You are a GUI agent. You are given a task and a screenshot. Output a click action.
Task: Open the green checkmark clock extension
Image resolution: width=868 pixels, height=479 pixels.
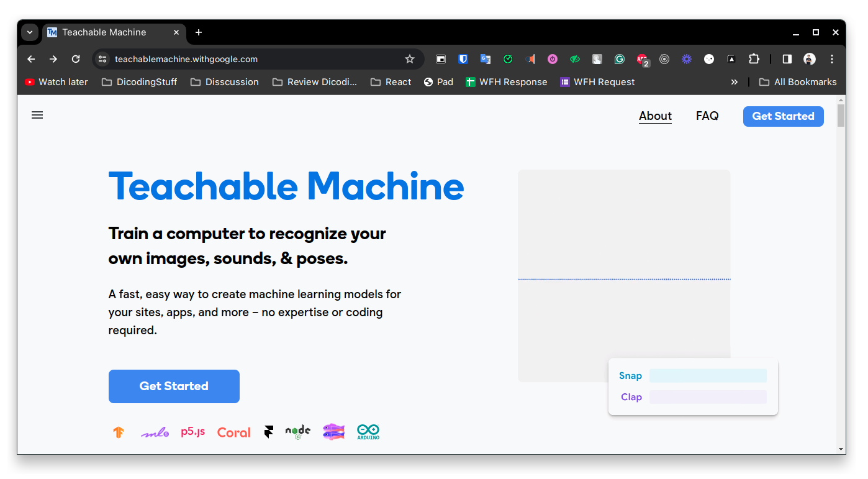pyautogui.click(x=508, y=59)
